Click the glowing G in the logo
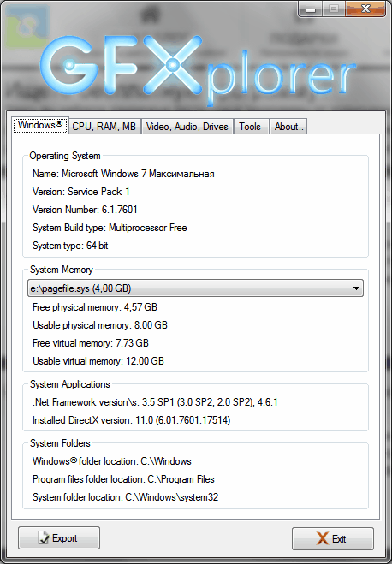392x564 pixels. coord(70,65)
